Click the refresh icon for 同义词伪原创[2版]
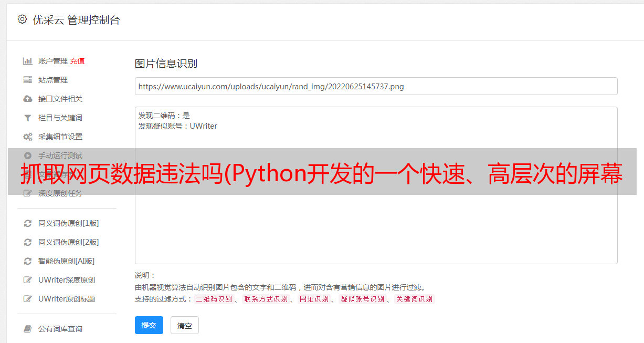This screenshot has width=644, height=343. click(28, 242)
